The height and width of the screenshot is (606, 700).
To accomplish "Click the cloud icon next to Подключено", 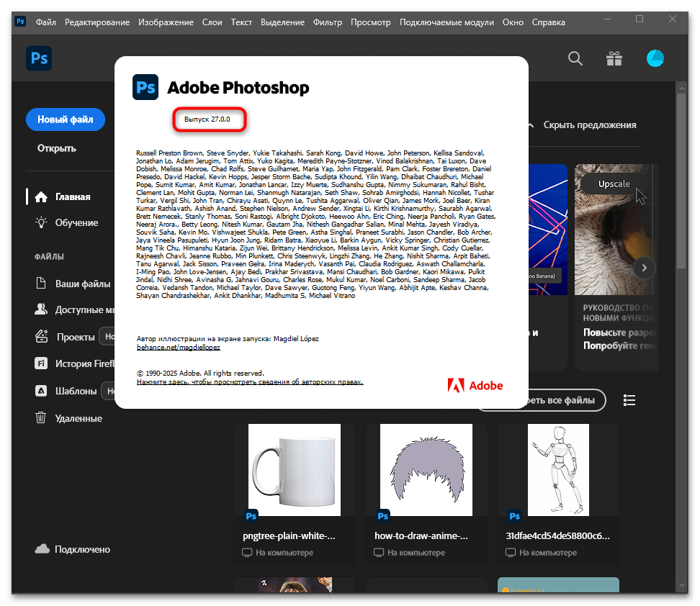I will [42, 549].
